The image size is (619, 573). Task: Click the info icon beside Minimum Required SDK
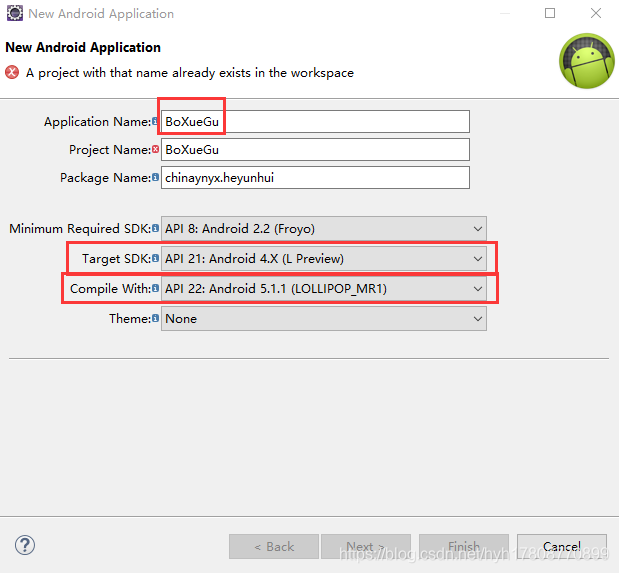tap(155, 228)
